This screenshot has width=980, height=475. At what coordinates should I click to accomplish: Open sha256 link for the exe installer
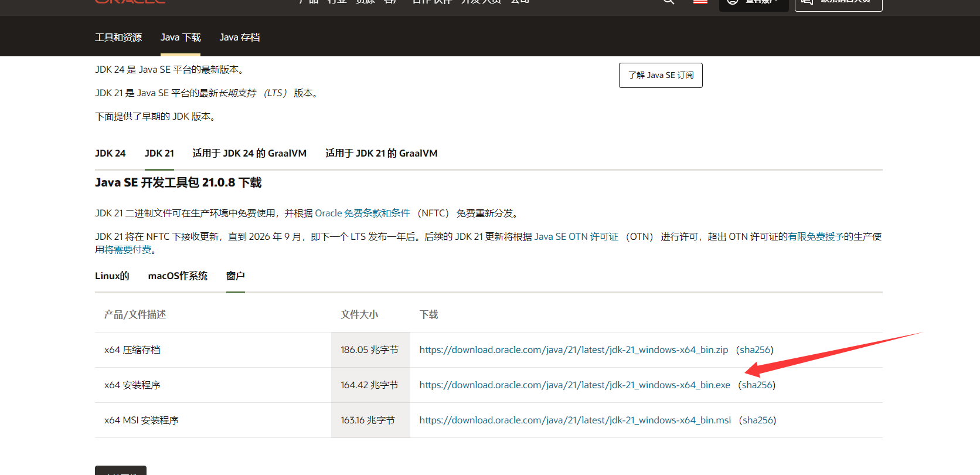[757, 385]
